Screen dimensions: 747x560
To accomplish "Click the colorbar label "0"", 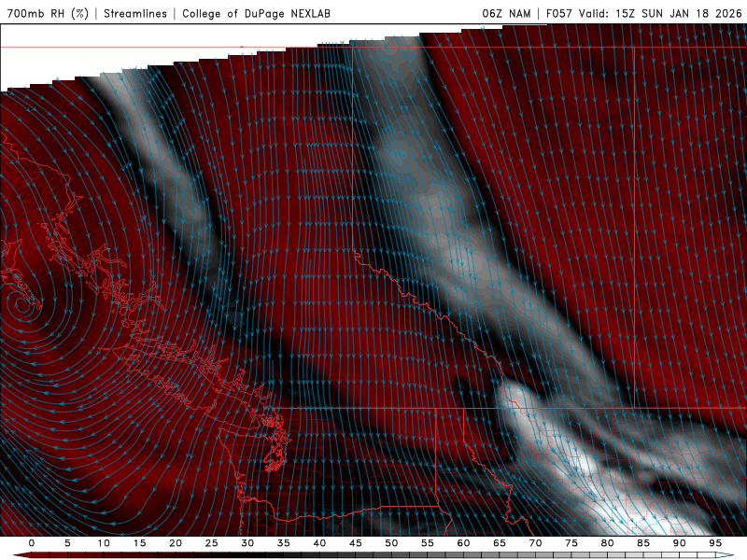I will (32, 543).
